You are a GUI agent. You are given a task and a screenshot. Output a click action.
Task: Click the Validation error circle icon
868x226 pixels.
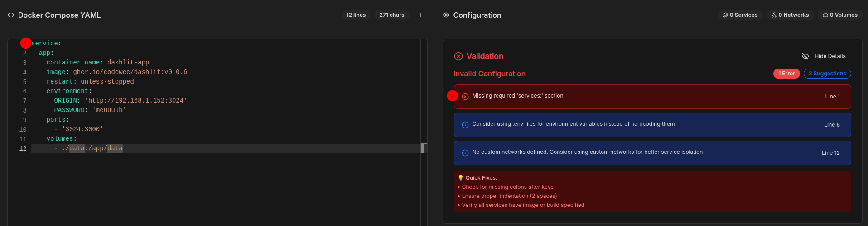[458, 56]
